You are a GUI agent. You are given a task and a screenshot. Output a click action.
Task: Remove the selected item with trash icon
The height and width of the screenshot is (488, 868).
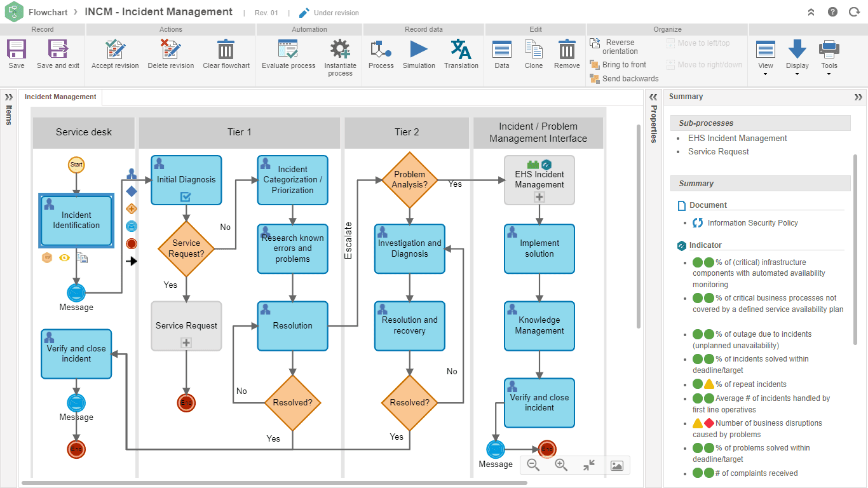point(567,50)
